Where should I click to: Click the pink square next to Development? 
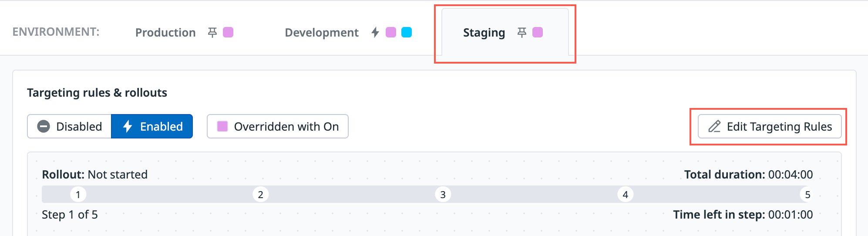coord(391,33)
